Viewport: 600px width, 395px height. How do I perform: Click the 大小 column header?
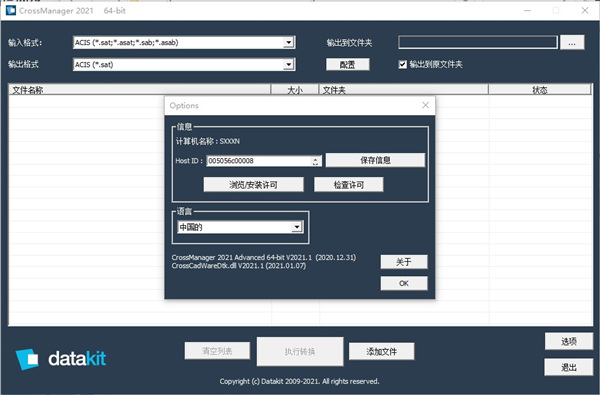click(x=295, y=90)
